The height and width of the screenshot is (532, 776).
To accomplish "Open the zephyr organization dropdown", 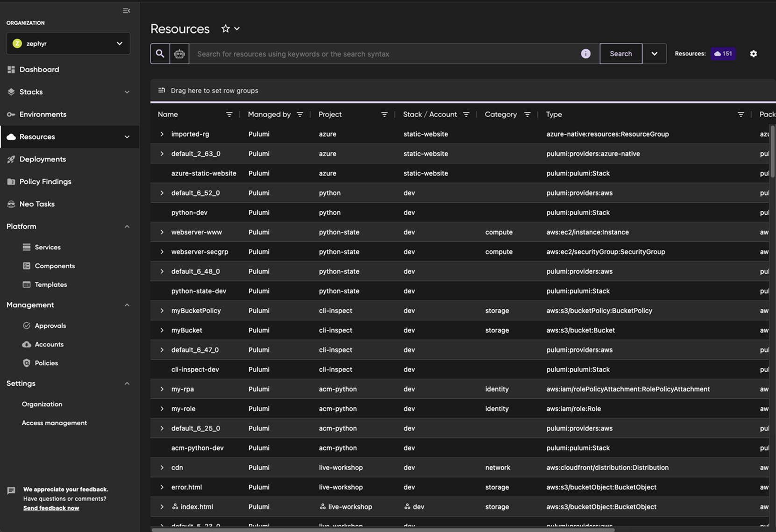I will [68, 43].
